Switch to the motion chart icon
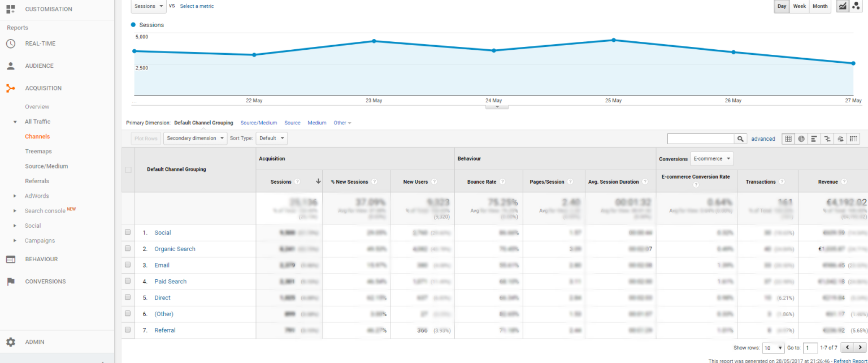 click(856, 6)
